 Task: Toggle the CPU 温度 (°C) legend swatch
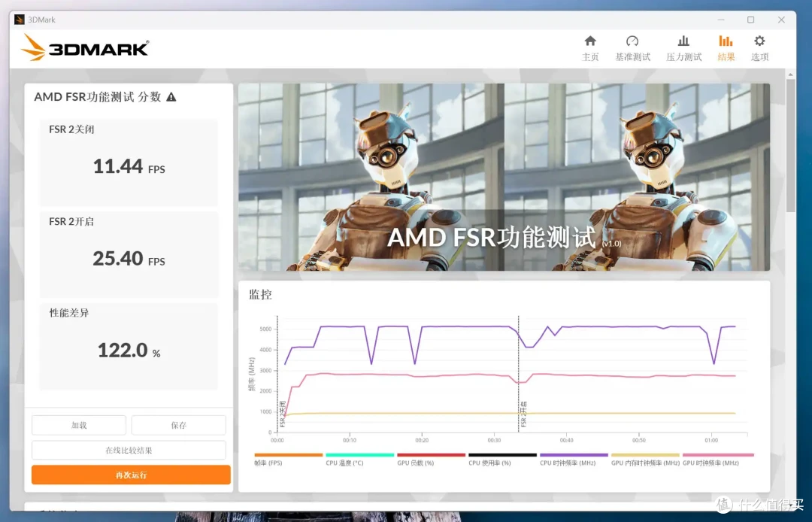point(360,455)
